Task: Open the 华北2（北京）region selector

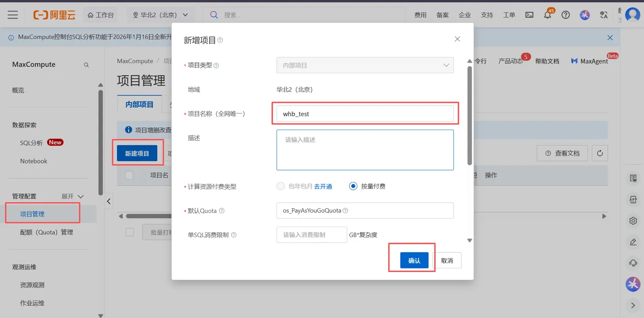Action: point(161,15)
